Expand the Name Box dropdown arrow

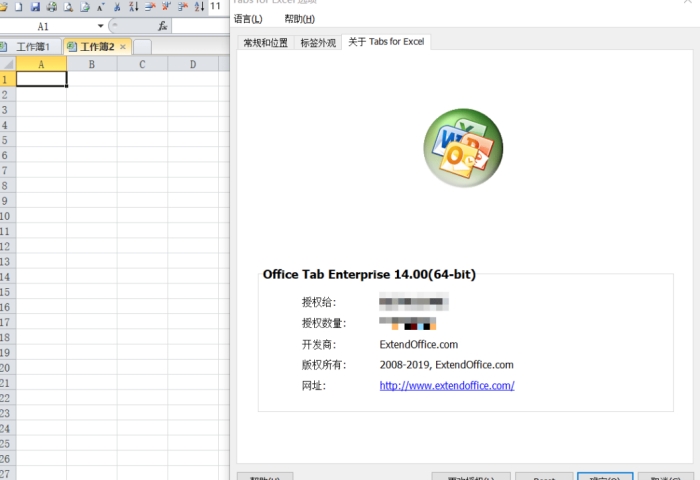click(100, 26)
